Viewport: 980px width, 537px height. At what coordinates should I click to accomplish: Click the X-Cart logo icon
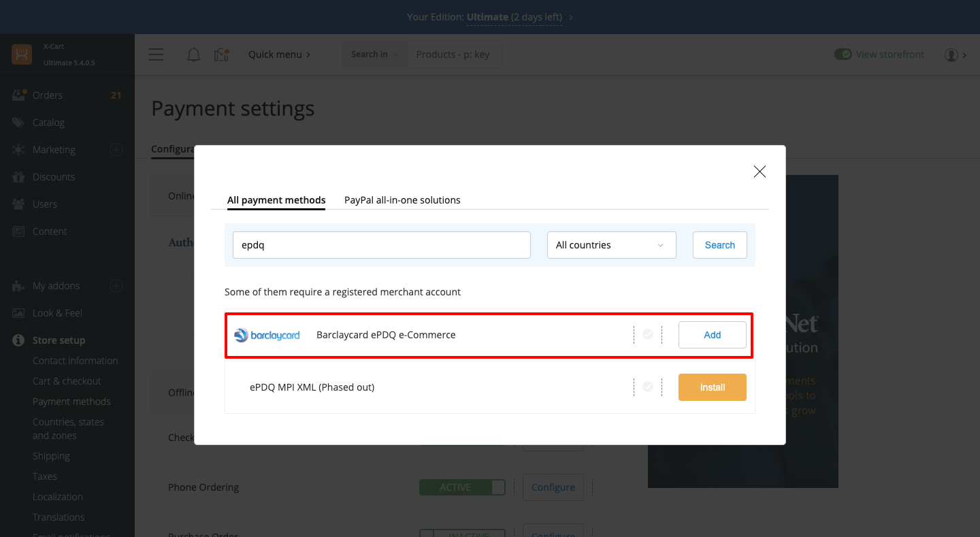[22, 54]
